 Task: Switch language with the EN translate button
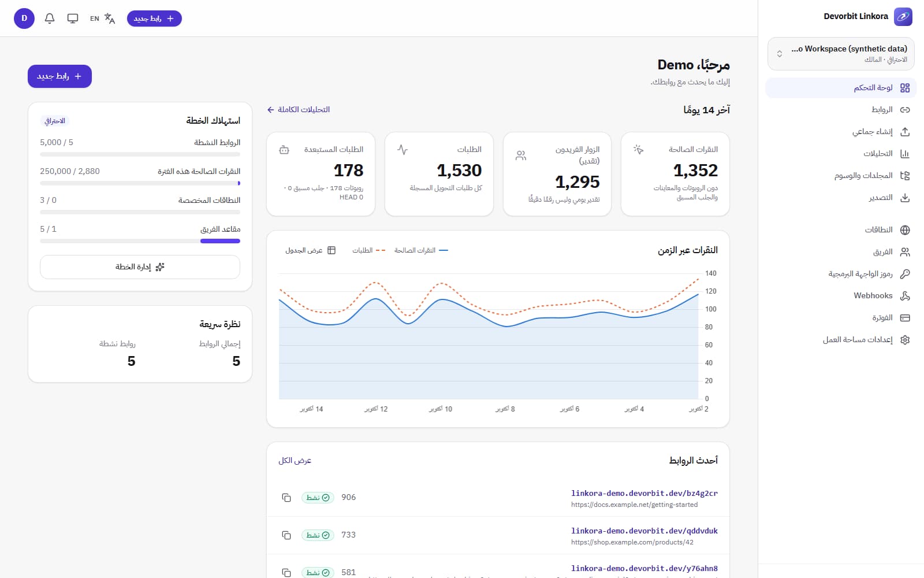(102, 18)
